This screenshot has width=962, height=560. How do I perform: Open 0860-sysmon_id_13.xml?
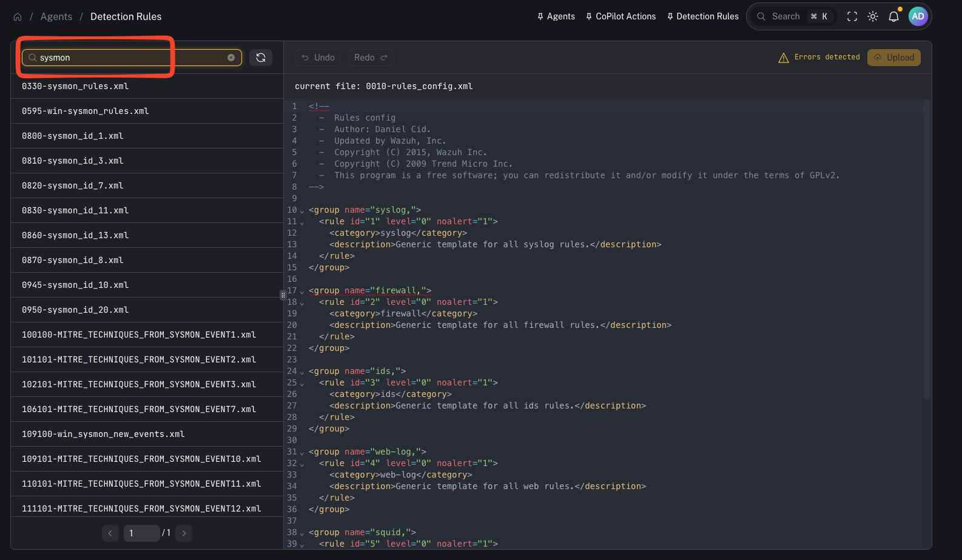[x=147, y=235]
